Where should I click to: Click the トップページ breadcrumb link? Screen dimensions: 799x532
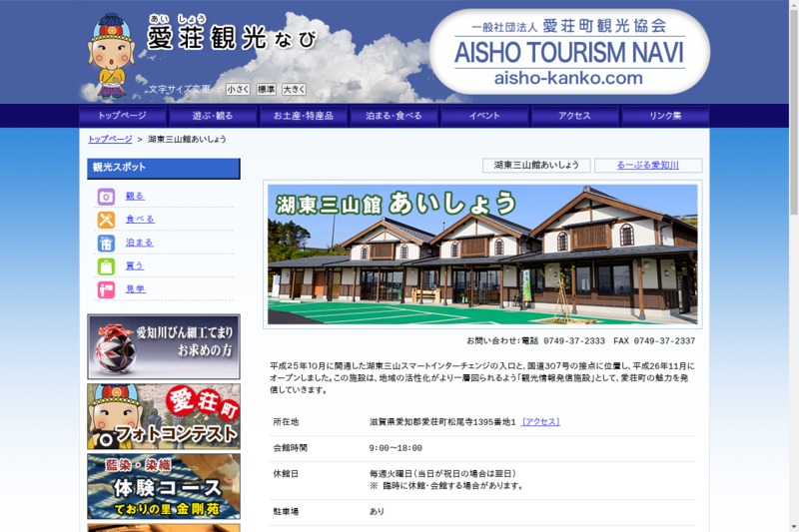110,140
